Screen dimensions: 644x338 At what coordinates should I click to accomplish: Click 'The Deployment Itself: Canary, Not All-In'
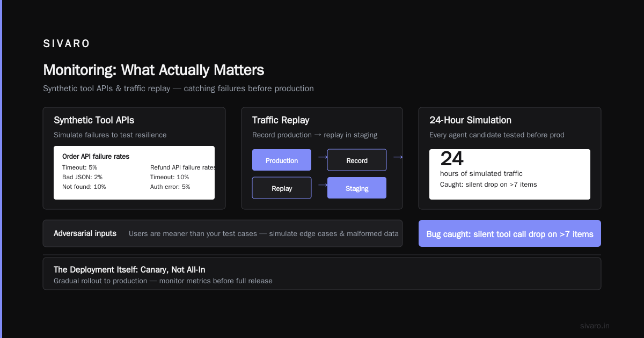tap(129, 269)
